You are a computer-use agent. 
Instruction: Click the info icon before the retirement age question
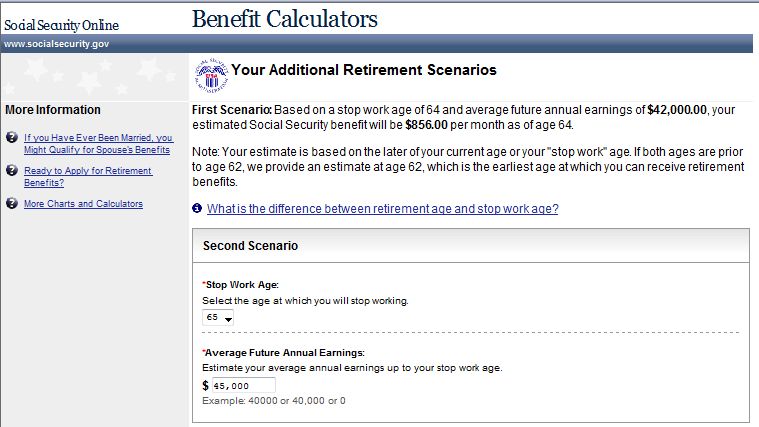pyautogui.click(x=197, y=209)
